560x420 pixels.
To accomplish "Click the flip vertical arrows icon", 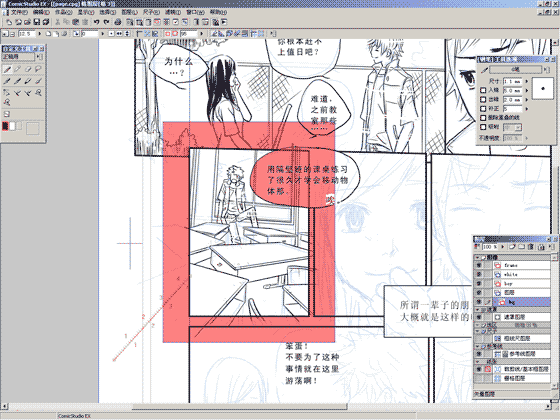I will (127, 34).
